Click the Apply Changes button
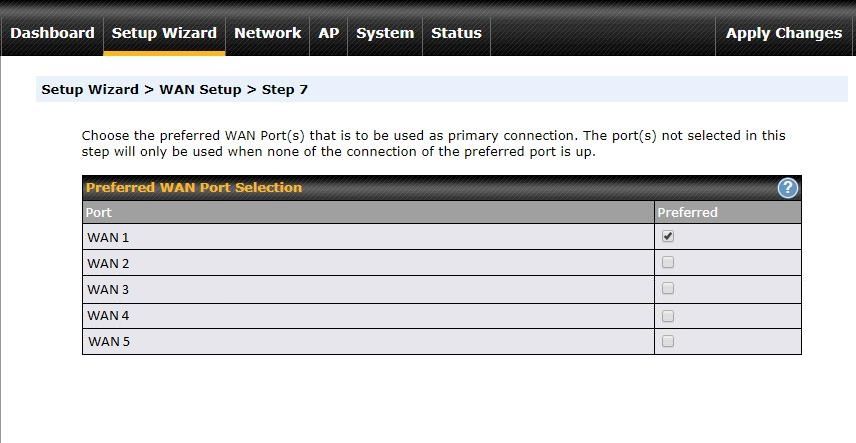Image resolution: width=856 pixels, height=443 pixels. [x=783, y=33]
